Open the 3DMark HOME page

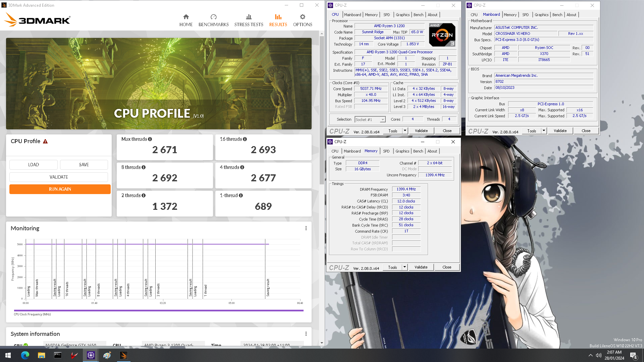186,20
